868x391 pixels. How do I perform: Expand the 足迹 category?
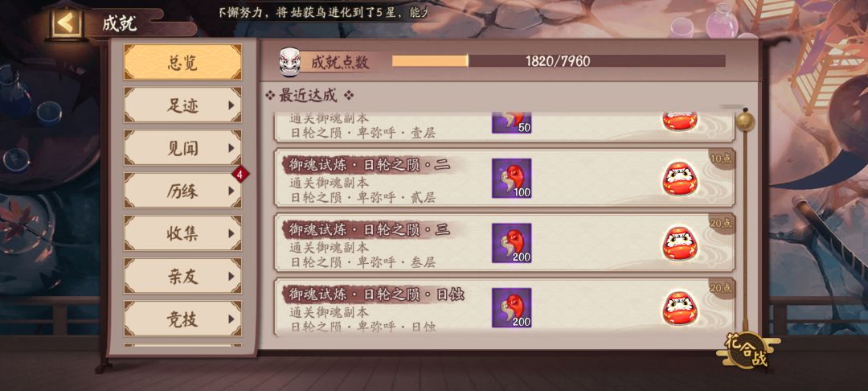coord(182,105)
